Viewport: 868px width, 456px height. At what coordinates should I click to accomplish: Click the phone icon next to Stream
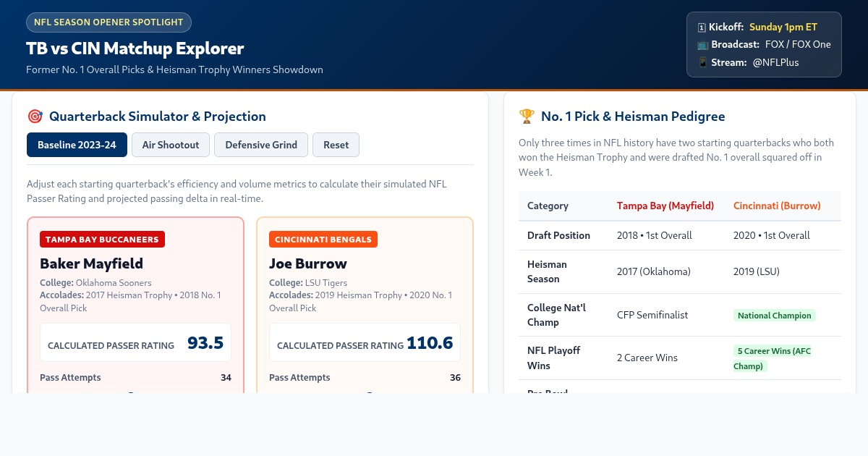[x=702, y=62]
